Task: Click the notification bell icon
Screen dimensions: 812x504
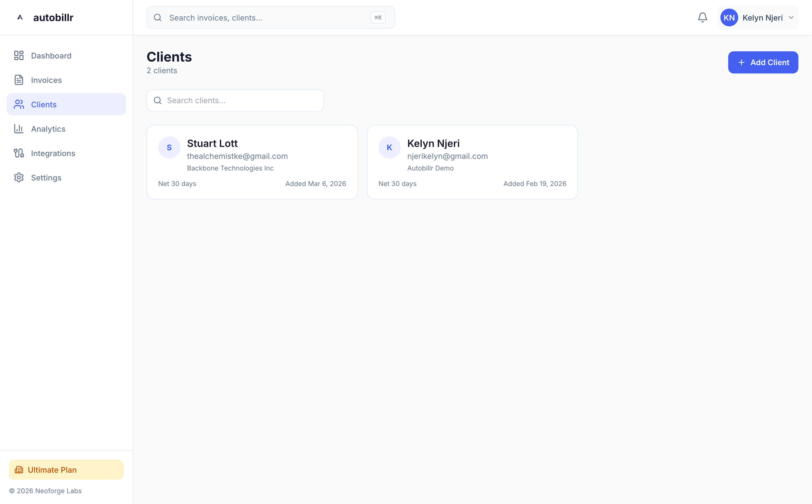Action: click(702, 17)
